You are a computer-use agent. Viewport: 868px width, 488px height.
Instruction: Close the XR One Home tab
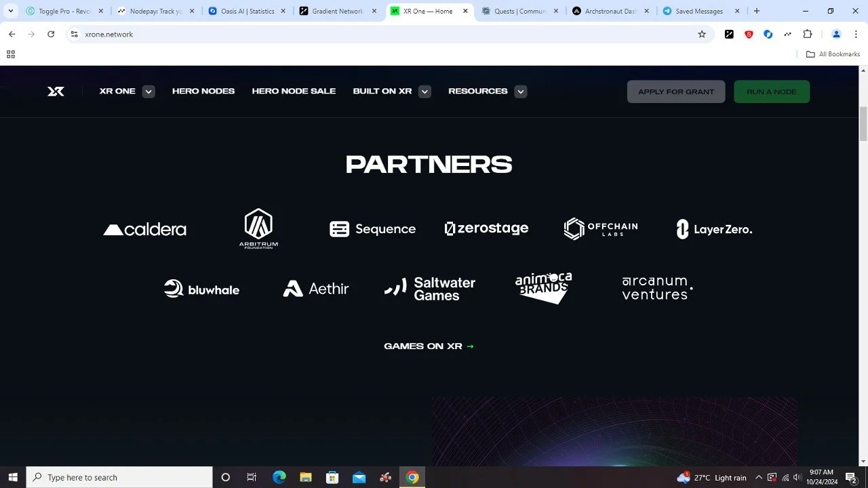pos(465,11)
